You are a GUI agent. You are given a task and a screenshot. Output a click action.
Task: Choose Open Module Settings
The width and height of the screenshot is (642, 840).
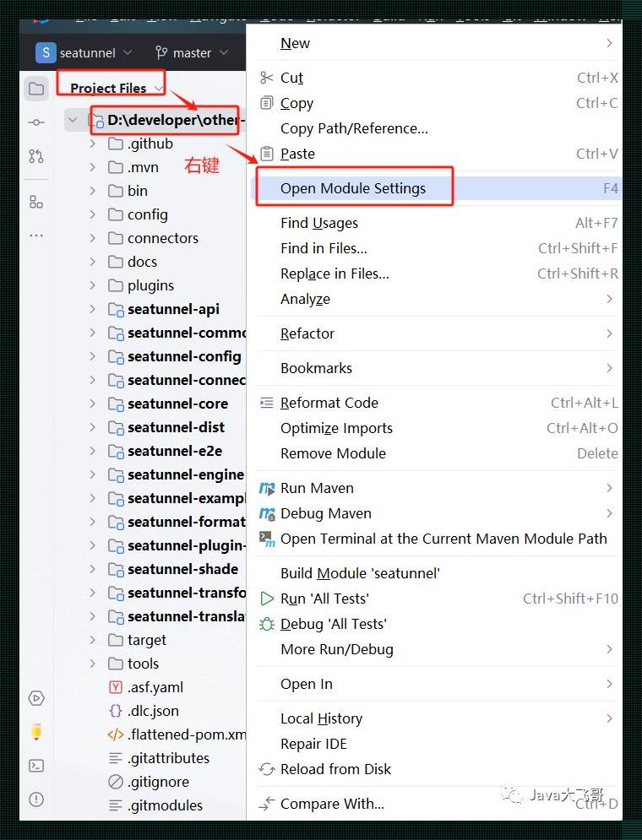[436, 188]
